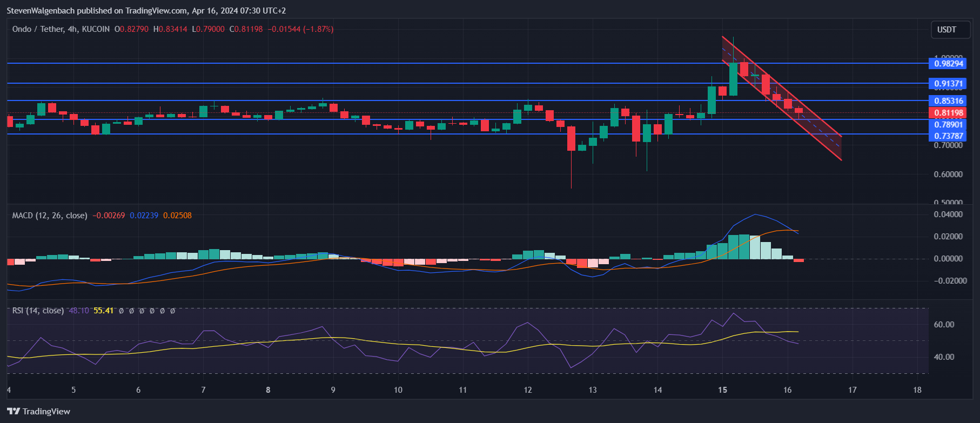The width and height of the screenshot is (980, 423).
Task: Select the open value O0.82790
Action: [131, 29]
